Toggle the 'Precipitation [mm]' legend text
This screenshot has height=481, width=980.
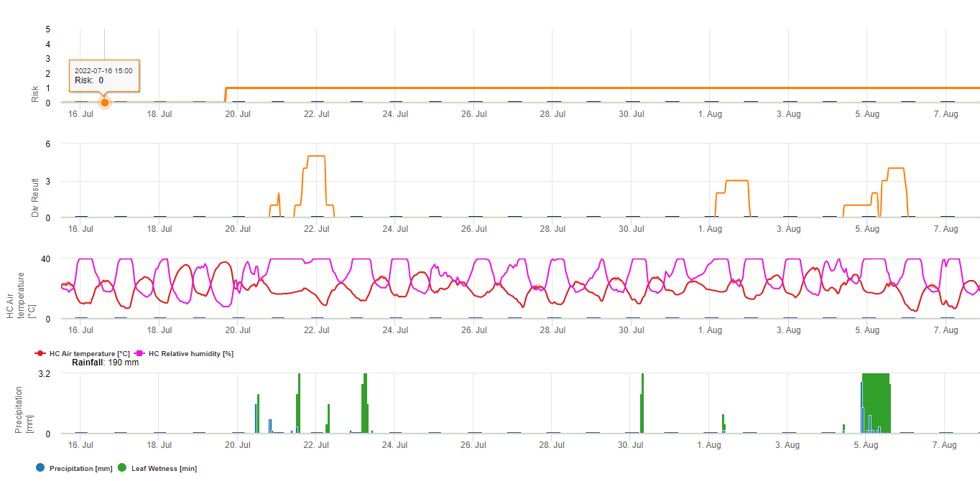[80, 469]
